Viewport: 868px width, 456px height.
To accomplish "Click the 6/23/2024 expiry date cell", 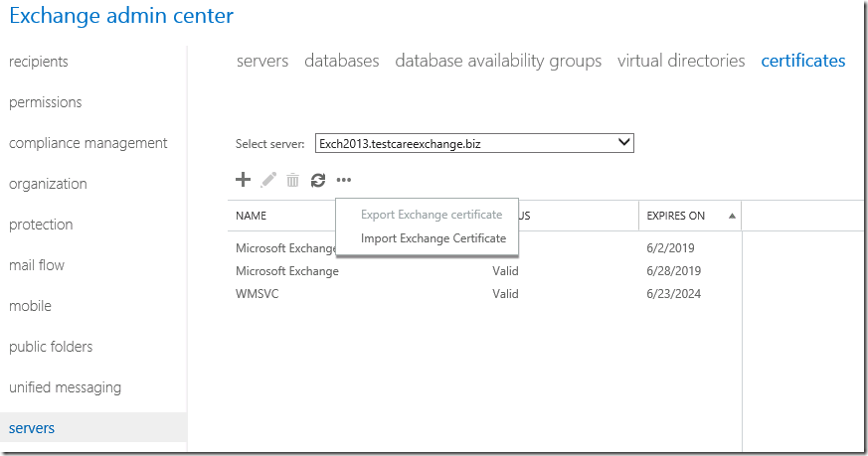I will pos(674,294).
